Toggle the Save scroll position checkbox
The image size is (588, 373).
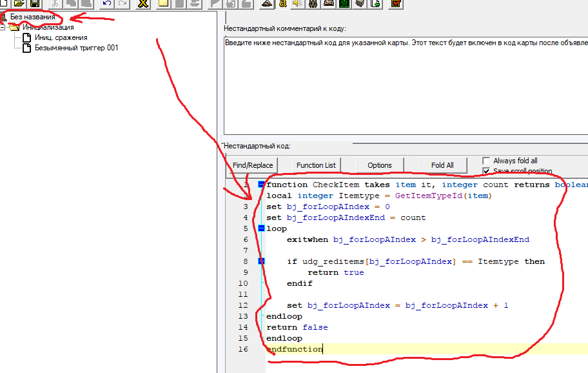point(487,171)
